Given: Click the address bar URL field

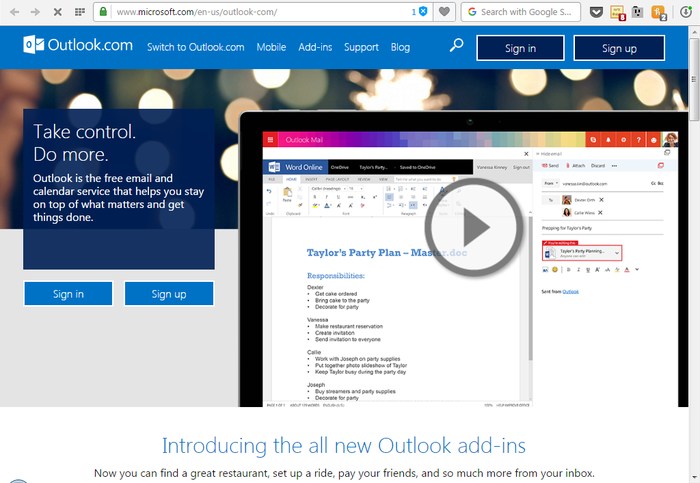Looking at the screenshot, I should click(262, 12).
